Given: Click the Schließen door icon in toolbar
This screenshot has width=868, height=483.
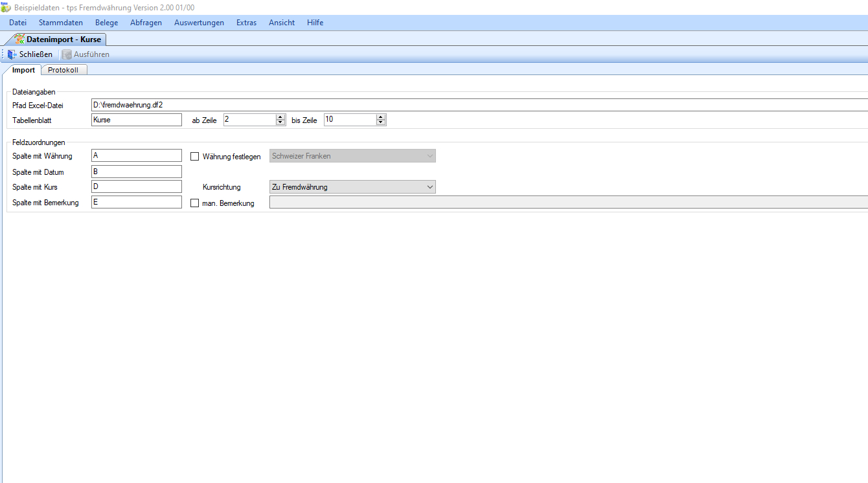Looking at the screenshot, I should point(12,54).
